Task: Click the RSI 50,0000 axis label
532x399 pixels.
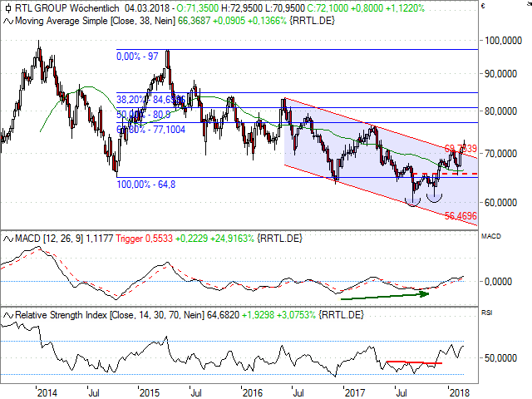Action: [500, 358]
